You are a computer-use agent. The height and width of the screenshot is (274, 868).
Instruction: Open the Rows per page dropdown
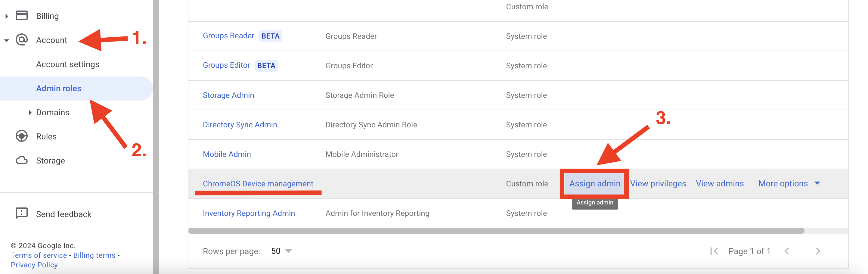point(281,251)
